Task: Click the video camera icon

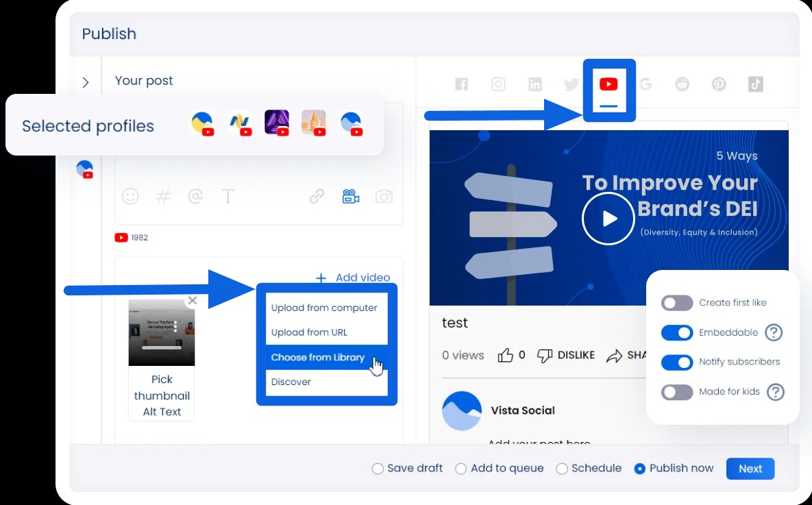Action: pos(351,197)
